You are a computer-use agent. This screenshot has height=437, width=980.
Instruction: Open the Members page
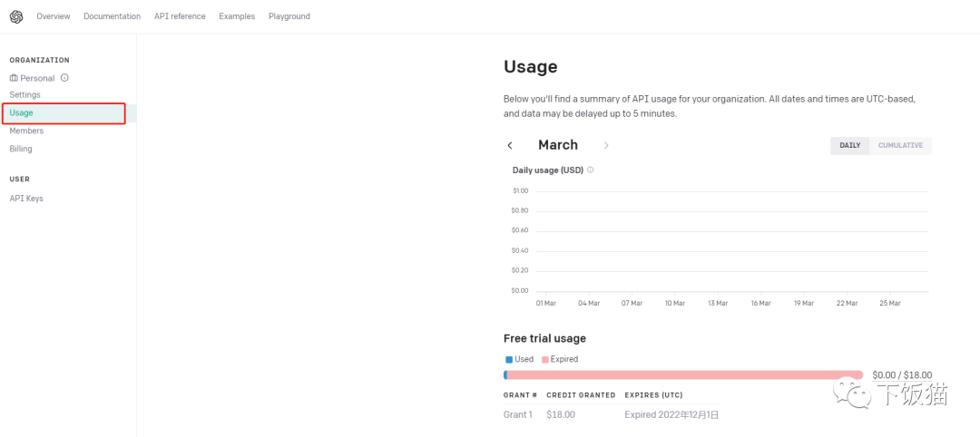tap(26, 131)
